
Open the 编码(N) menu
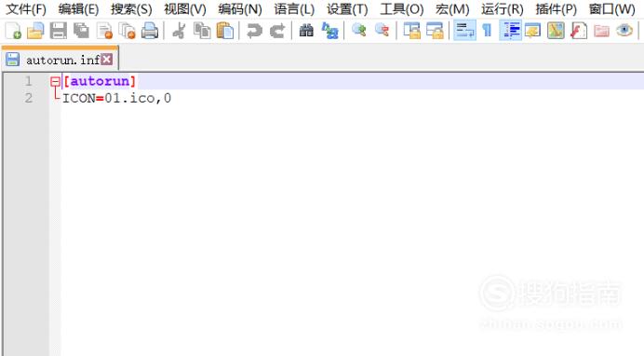click(240, 9)
